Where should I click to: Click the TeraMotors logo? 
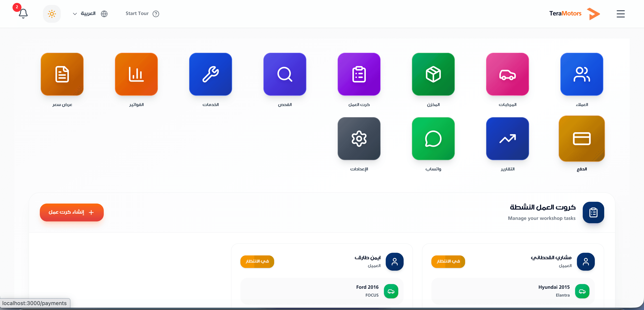[x=574, y=13]
